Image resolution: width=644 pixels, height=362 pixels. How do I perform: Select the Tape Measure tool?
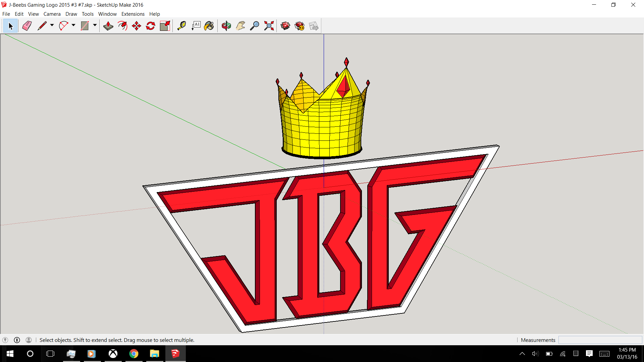(181, 25)
